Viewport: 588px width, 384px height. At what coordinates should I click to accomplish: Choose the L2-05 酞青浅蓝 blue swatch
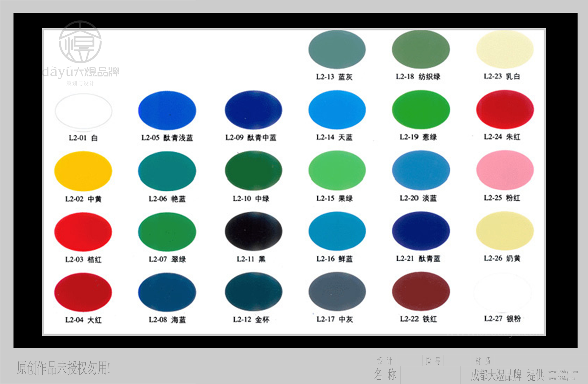pyautogui.click(x=167, y=110)
